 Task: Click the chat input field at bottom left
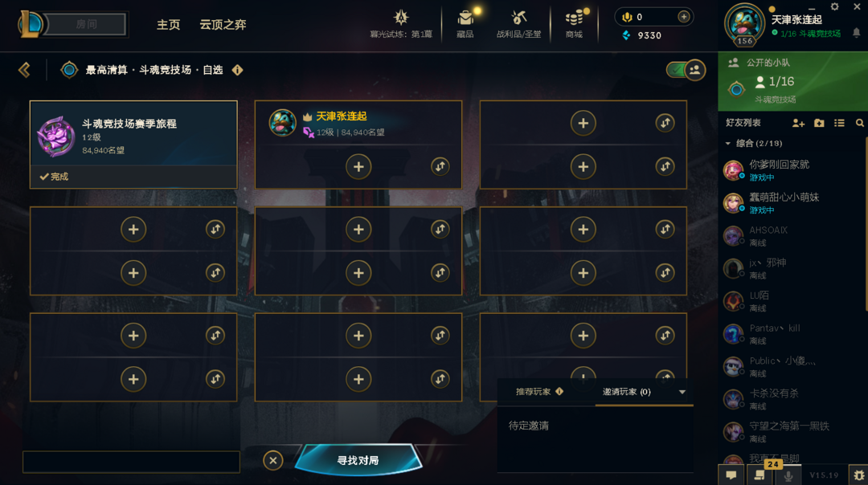point(131,462)
